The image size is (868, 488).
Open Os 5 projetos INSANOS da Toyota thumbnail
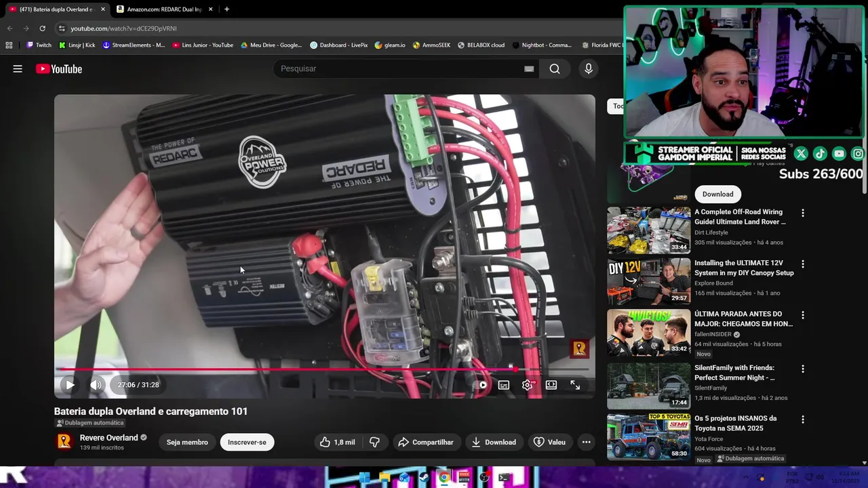click(648, 437)
